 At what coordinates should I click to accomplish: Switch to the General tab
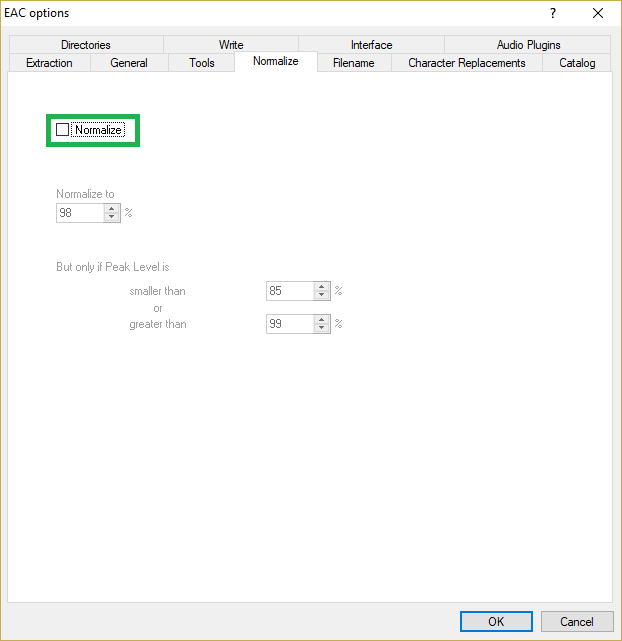click(x=129, y=63)
